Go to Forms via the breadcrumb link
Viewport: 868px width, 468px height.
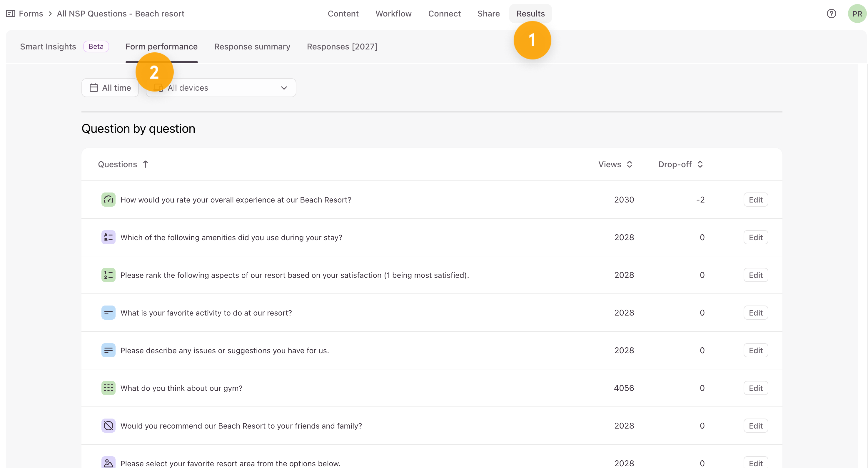click(31, 14)
